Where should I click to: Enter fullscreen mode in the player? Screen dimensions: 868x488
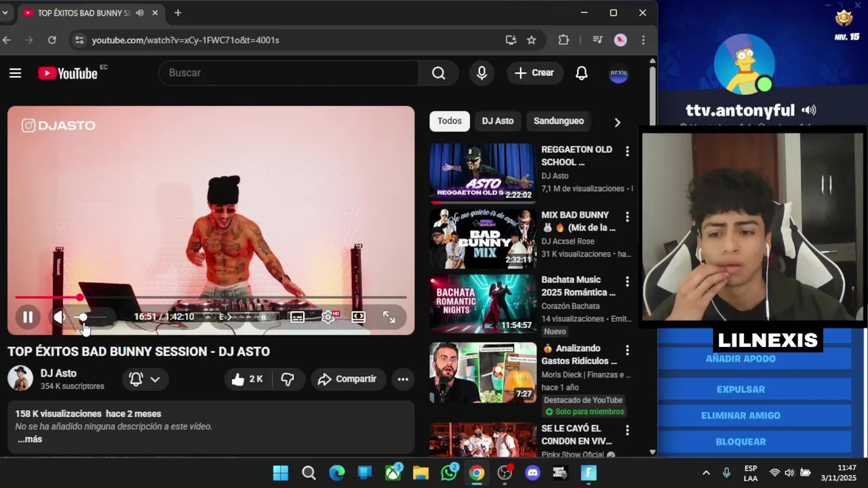[389, 317]
